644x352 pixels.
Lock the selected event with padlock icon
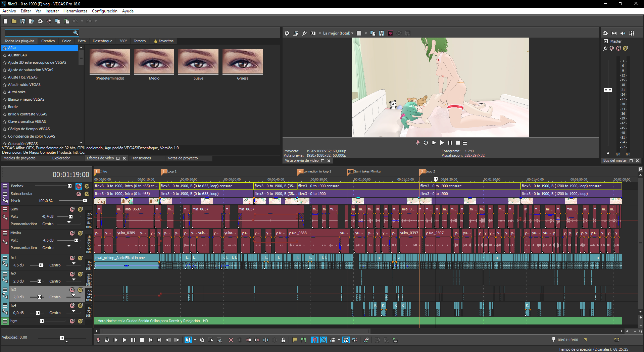(x=283, y=340)
